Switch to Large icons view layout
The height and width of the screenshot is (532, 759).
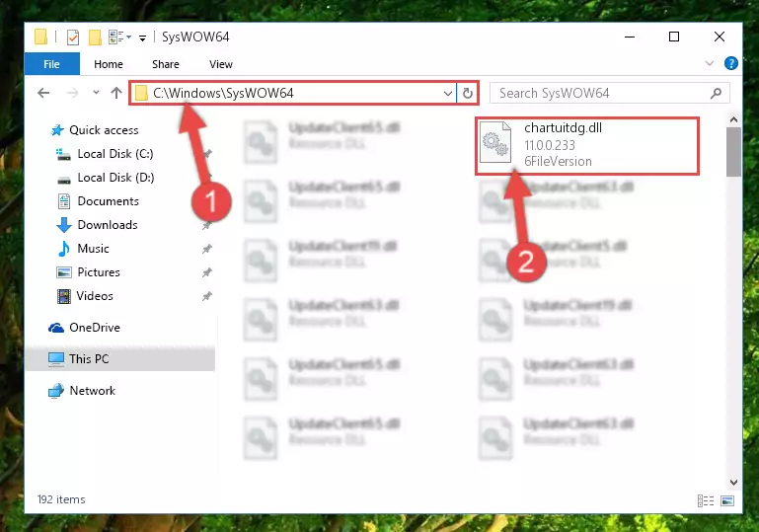coord(727,500)
